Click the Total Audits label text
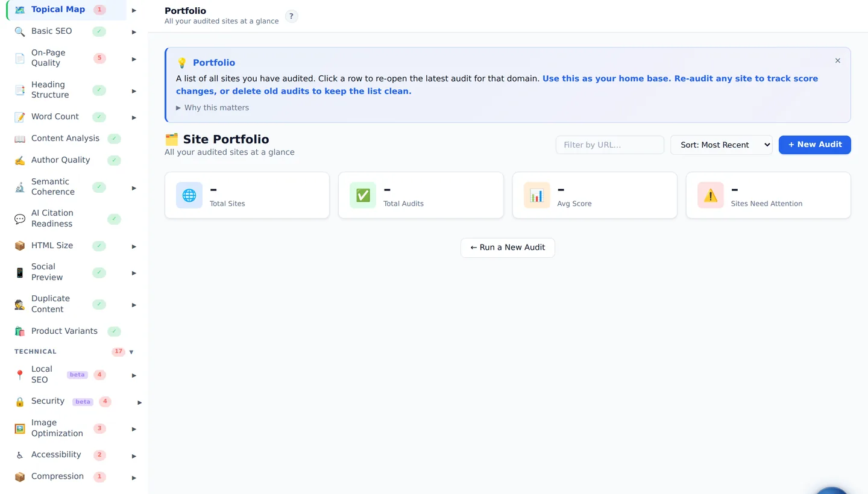Image resolution: width=868 pixels, height=494 pixels. coord(403,204)
